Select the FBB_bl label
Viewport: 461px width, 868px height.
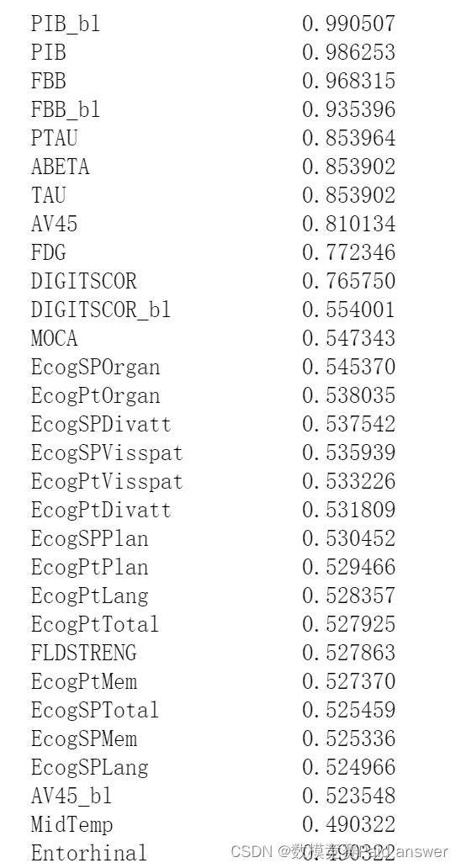(x=66, y=109)
